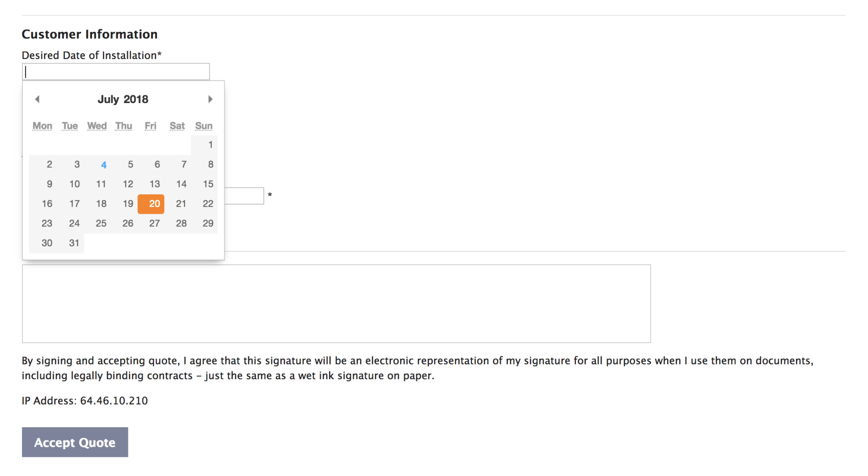Choose July 30 in the datepicker
Viewport: 868px width, 476px height.
pos(43,243)
